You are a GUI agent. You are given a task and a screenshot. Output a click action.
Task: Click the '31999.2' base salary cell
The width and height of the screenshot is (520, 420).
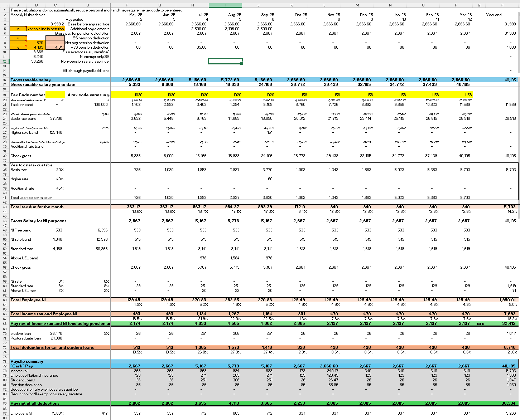57,24
